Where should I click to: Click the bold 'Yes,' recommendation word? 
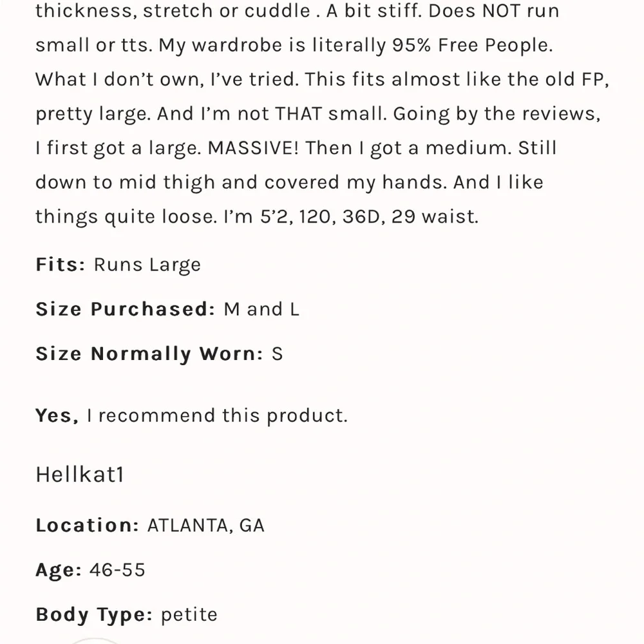[57, 415]
